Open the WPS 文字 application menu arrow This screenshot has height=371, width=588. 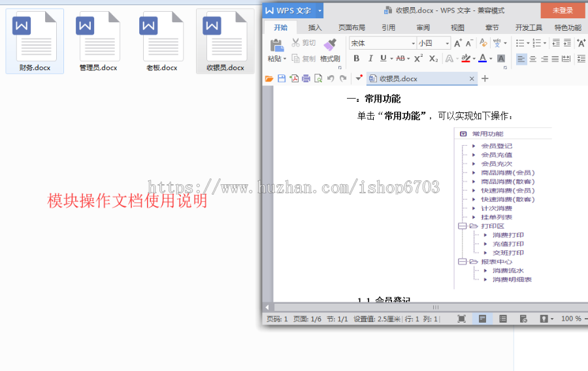pos(319,11)
